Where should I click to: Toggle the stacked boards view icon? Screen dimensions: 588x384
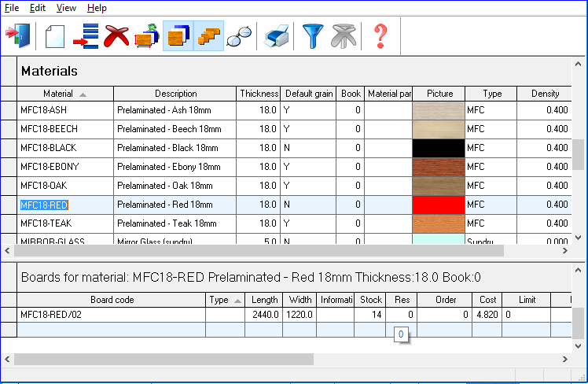pos(178,36)
